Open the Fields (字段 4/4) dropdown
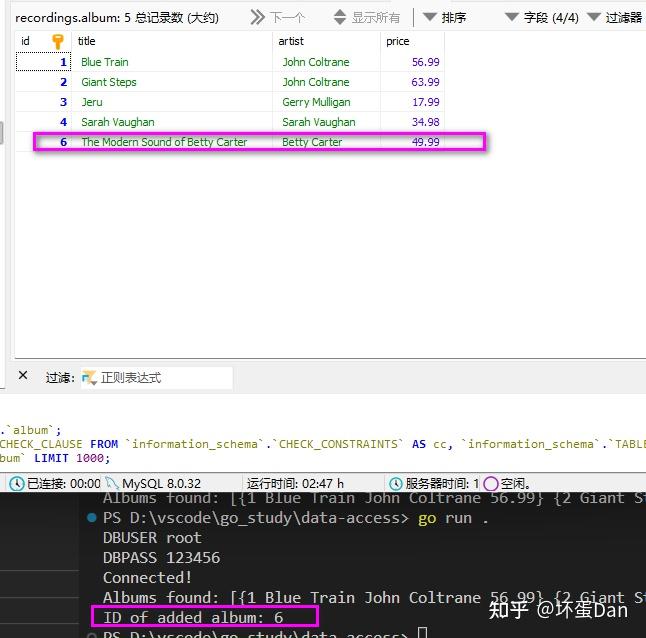This screenshot has width=646, height=638. coord(541,17)
